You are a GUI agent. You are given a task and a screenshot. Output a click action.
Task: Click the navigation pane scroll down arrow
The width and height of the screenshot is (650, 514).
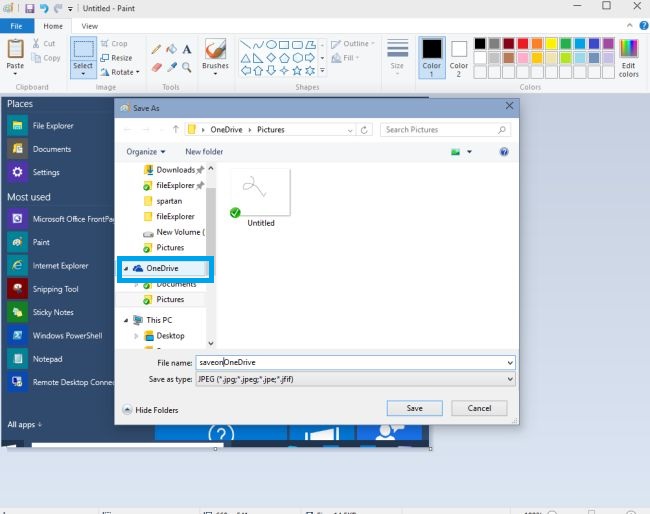[211, 343]
